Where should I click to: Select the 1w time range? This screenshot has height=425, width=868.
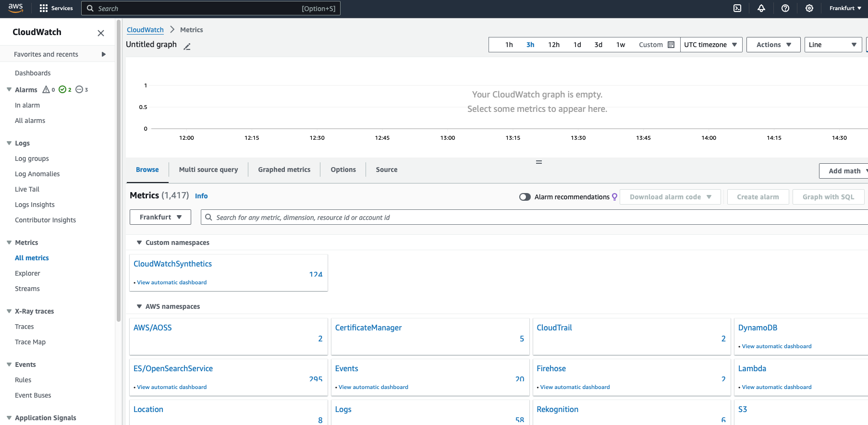point(621,45)
